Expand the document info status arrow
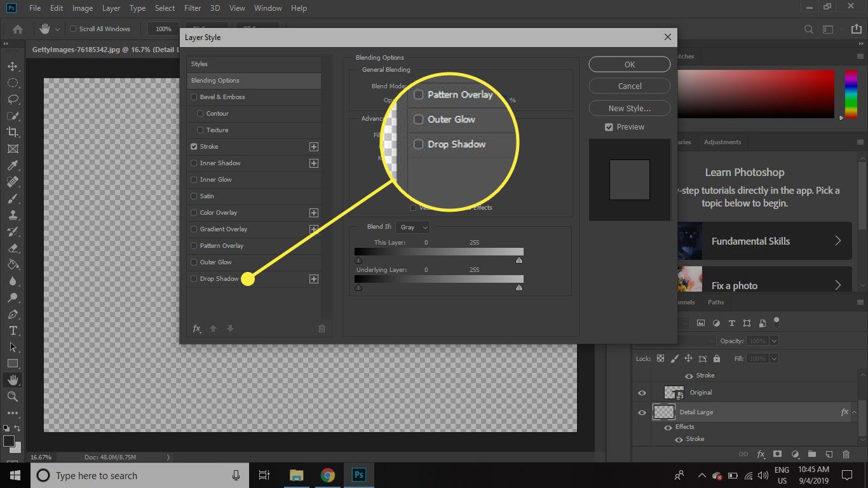Image resolution: width=868 pixels, height=488 pixels. click(168, 457)
